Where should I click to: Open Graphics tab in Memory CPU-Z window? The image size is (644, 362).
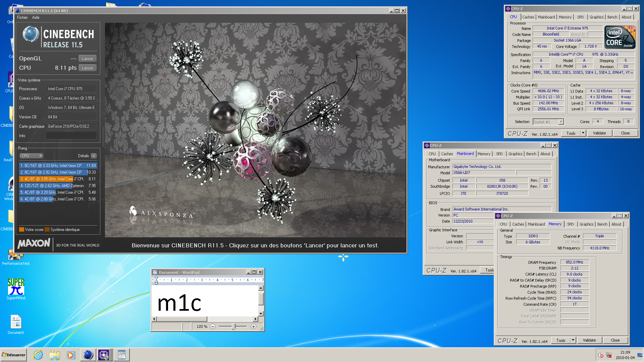(x=586, y=224)
